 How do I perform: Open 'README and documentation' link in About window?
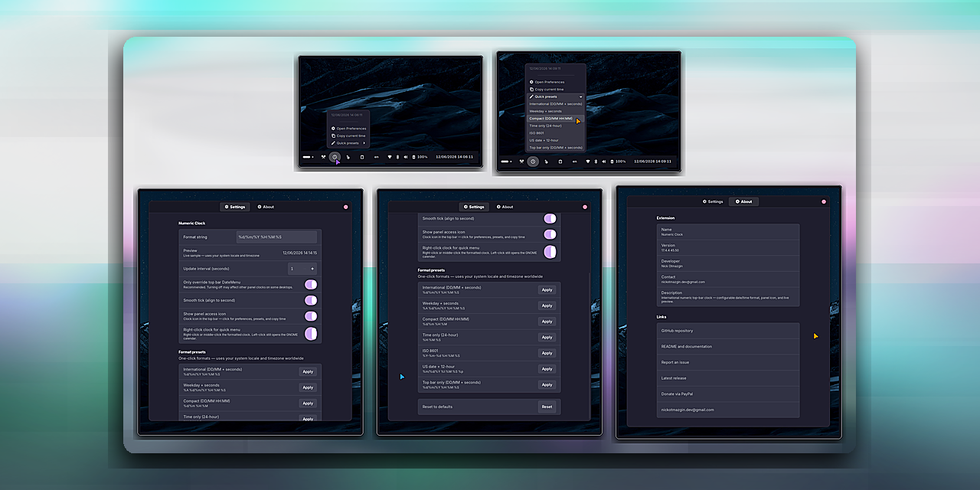(x=728, y=346)
